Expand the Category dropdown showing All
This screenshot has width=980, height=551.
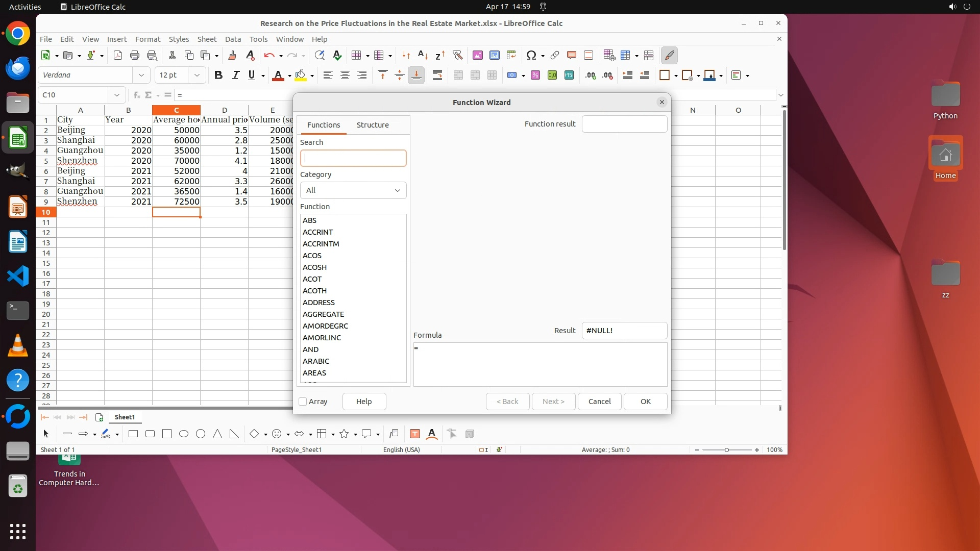(353, 190)
